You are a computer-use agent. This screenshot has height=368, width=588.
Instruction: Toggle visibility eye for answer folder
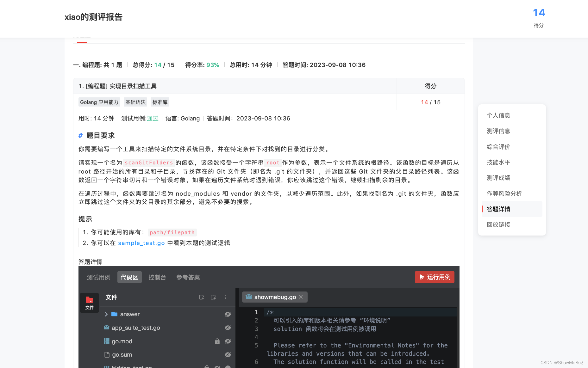click(x=228, y=314)
